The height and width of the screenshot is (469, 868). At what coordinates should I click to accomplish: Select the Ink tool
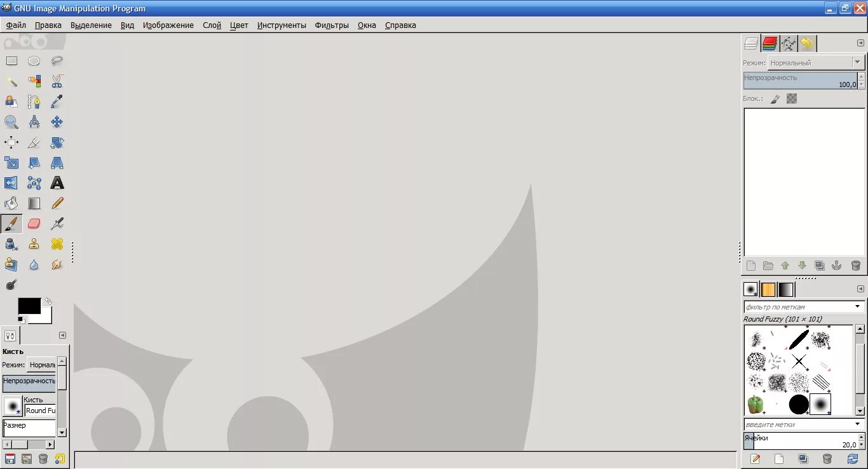[x=11, y=244]
